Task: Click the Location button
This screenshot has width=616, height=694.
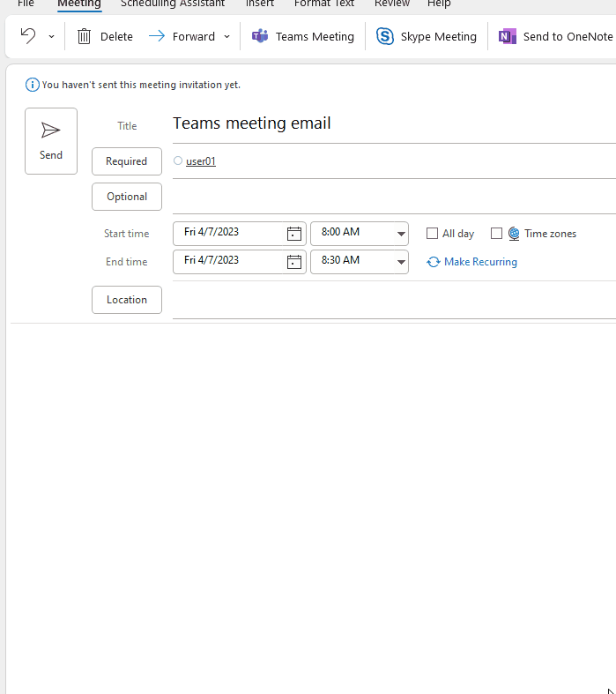Action: click(127, 300)
